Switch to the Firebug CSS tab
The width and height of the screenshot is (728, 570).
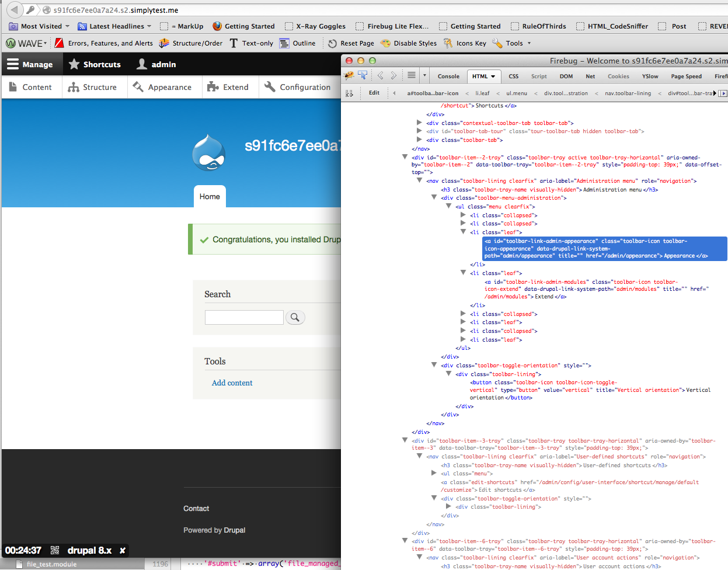click(513, 77)
